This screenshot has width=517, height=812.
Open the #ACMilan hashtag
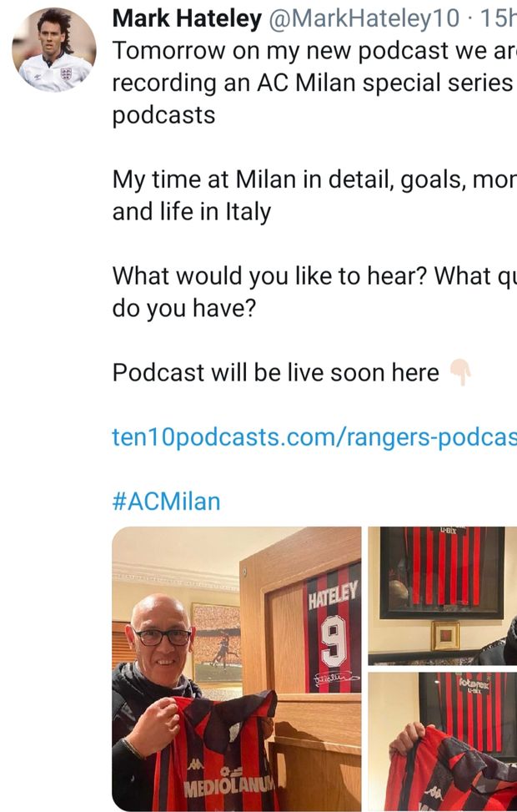point(166,502)
